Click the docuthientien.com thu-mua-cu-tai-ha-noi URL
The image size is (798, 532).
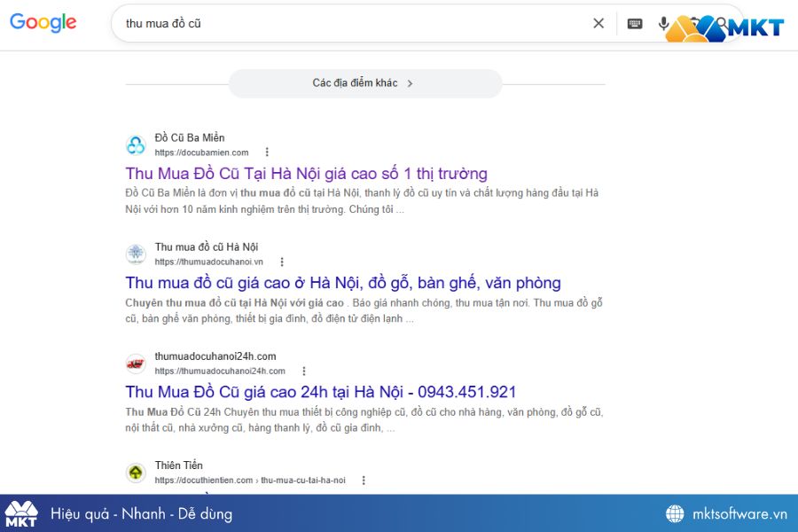(x=250, y=480)
